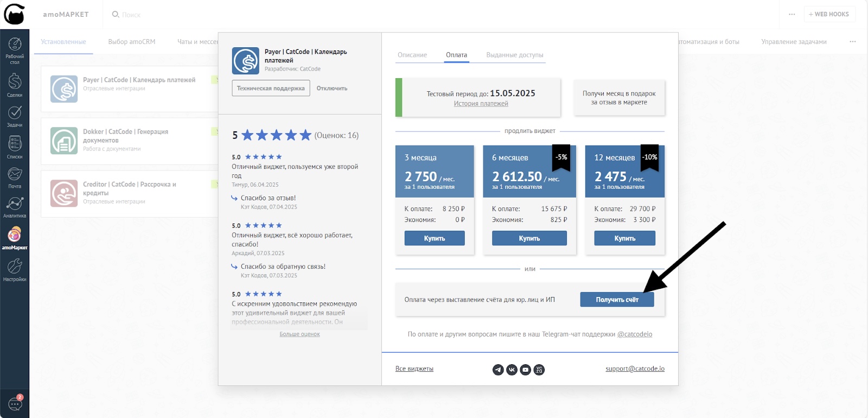The height and width of the screenshot is (418, 868).
Task: Open the Все виджеты link
Action: [414, 369]
